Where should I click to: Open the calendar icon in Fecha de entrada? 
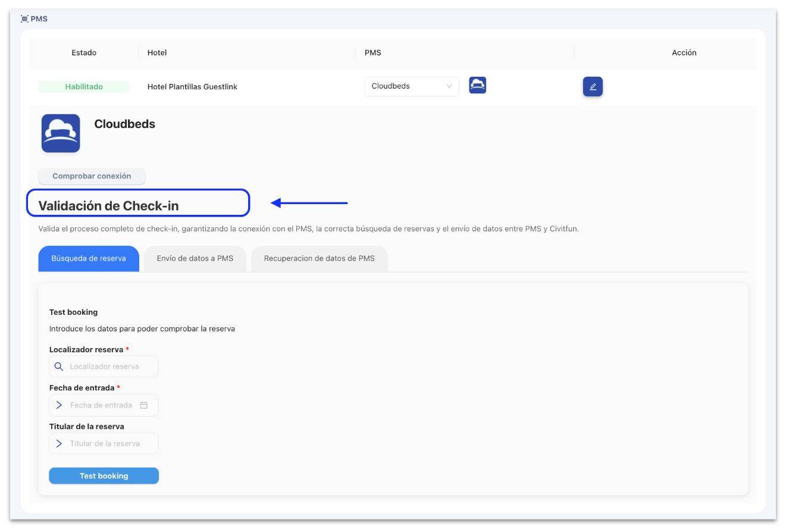coord(144,404)
